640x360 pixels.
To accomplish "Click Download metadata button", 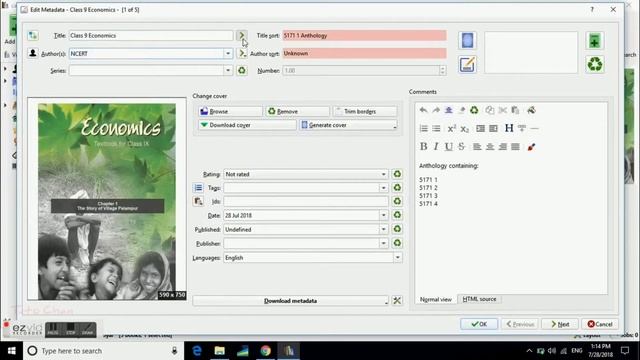I will coord(290,301).
